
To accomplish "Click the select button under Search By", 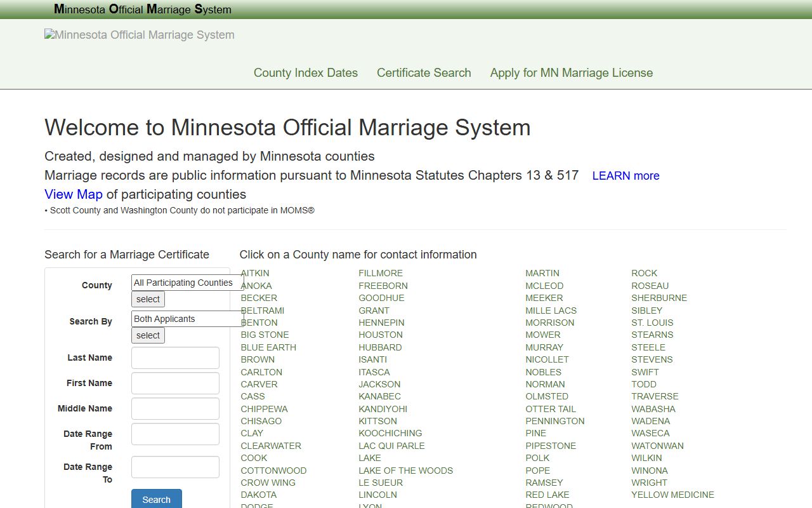I will [x=148, y=335].
